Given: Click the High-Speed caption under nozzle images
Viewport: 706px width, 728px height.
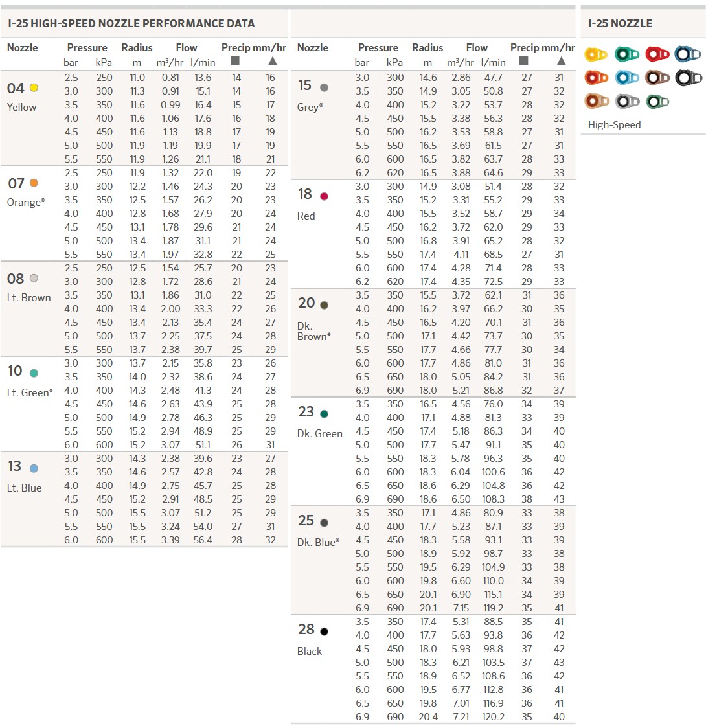Looking at the screenshot, I should [614, 124].
